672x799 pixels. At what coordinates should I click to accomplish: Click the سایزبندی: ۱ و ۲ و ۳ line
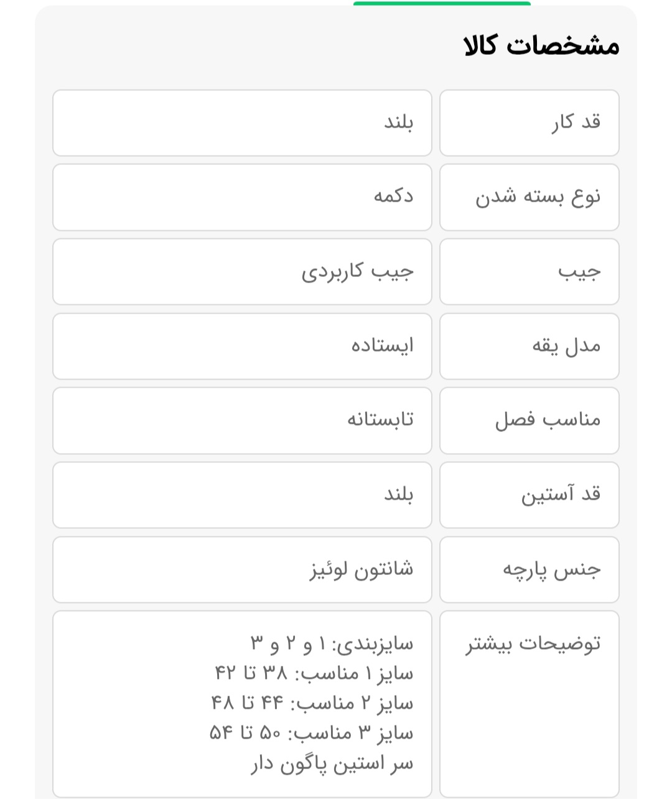[x=332, y=644]
